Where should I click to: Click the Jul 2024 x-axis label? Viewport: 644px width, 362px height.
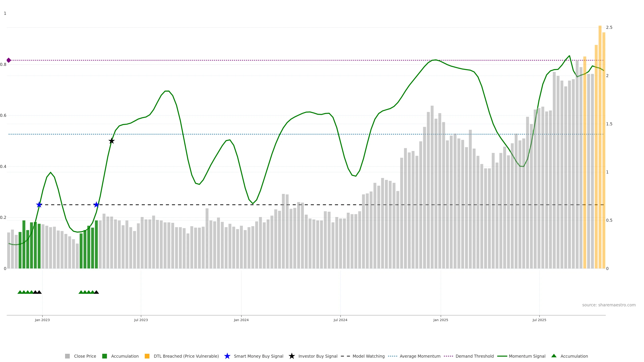click(340, 320)
